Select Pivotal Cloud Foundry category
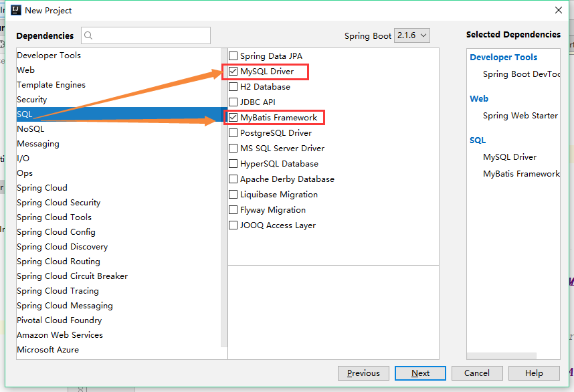 (118, 320)
